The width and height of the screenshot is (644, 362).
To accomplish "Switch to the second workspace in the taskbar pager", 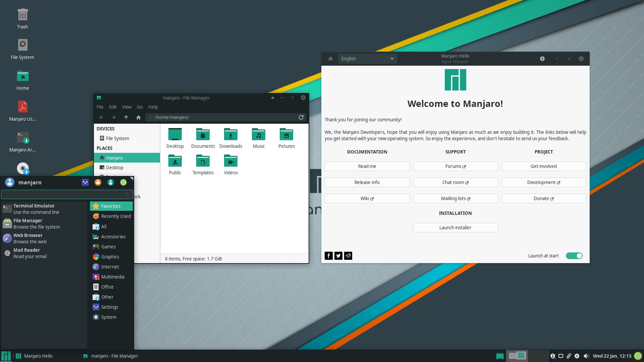I will coord(521,356).
